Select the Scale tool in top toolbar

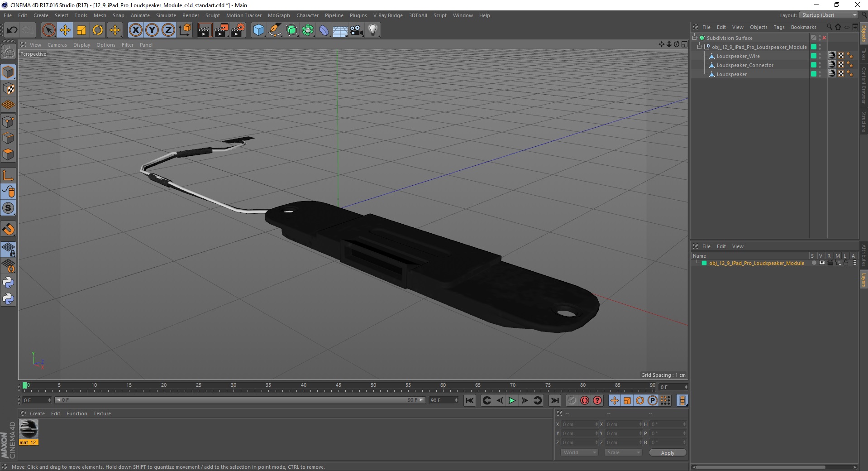coord(81,30)
